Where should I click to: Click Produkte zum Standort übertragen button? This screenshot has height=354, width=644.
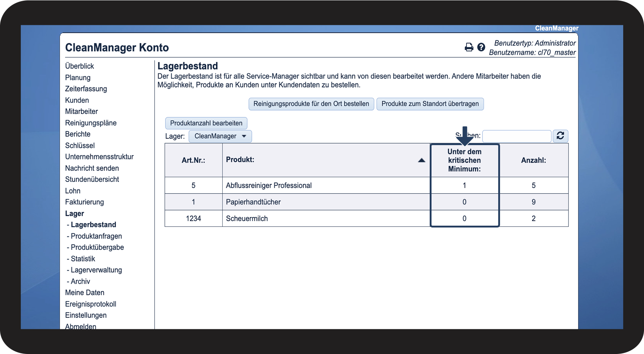(430, 104)
